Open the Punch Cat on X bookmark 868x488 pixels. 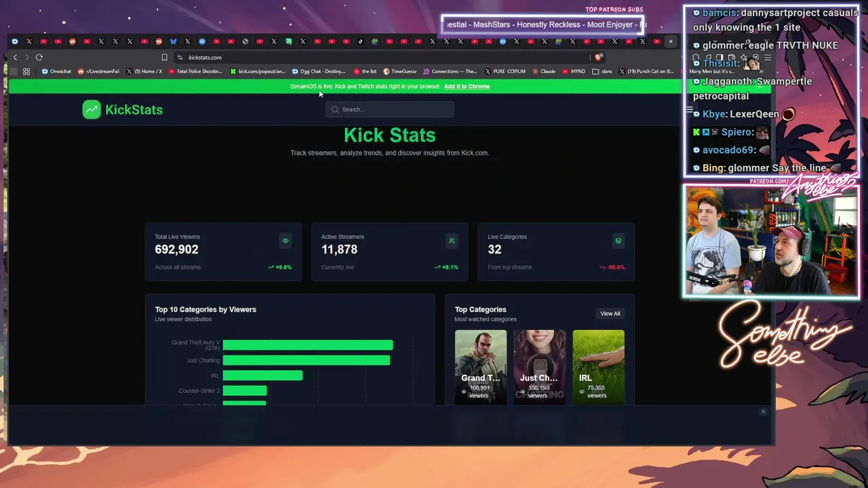646,71
